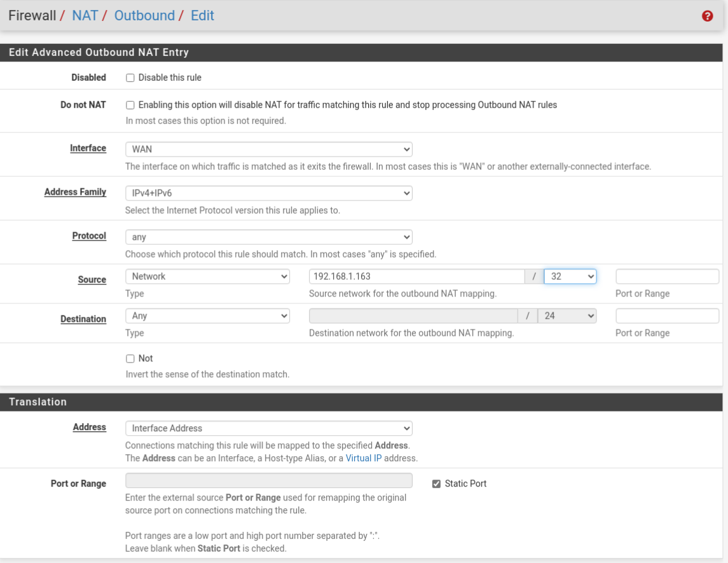Open the Protocol dropdown set to any
Viewport: 728px width, 563px height.
tap(268, 237)
